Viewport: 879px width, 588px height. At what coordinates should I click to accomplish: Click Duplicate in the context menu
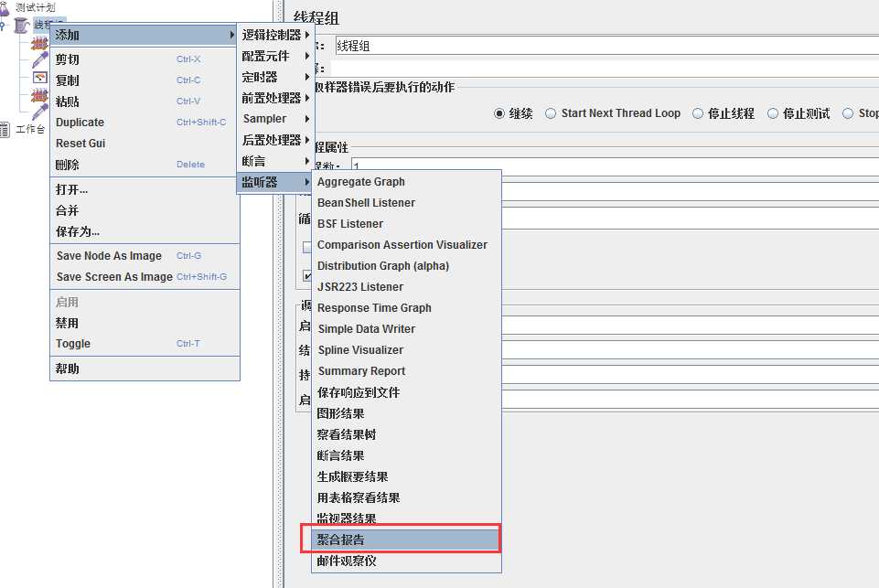pos(145,123)
